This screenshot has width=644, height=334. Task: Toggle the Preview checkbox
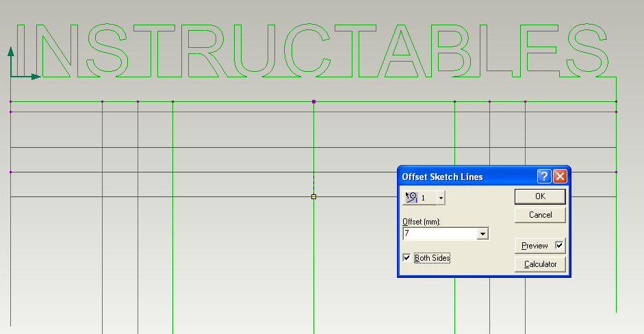click(559, 245)
